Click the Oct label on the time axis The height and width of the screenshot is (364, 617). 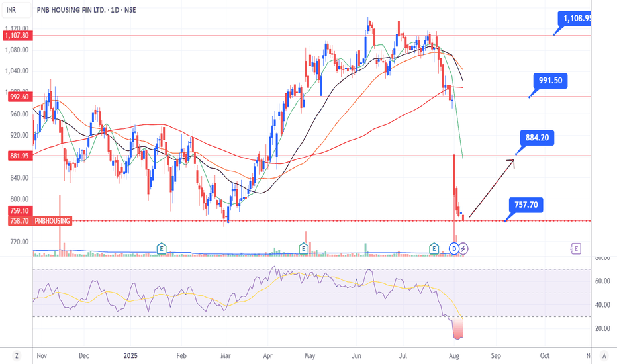click(545, 356)
